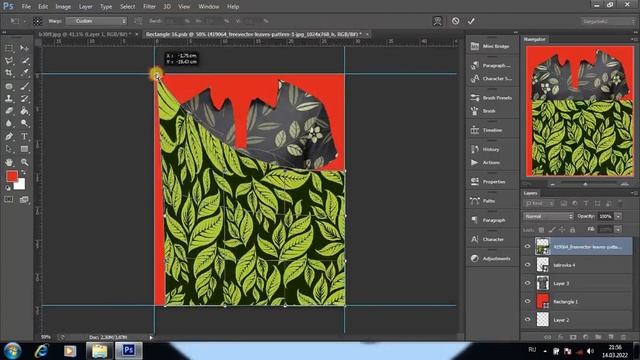This screenshot has height=360, width=640.
Task: Select the Hand tool
Action: click(x=9, y=162)
